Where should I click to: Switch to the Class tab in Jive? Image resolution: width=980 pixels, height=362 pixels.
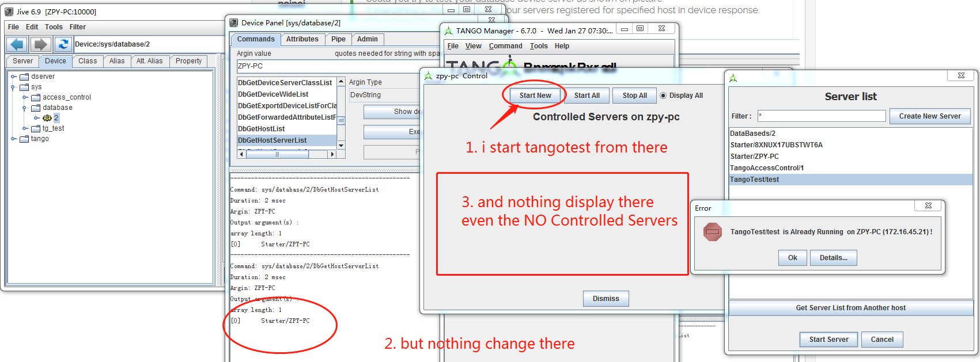tap(88, 61)
